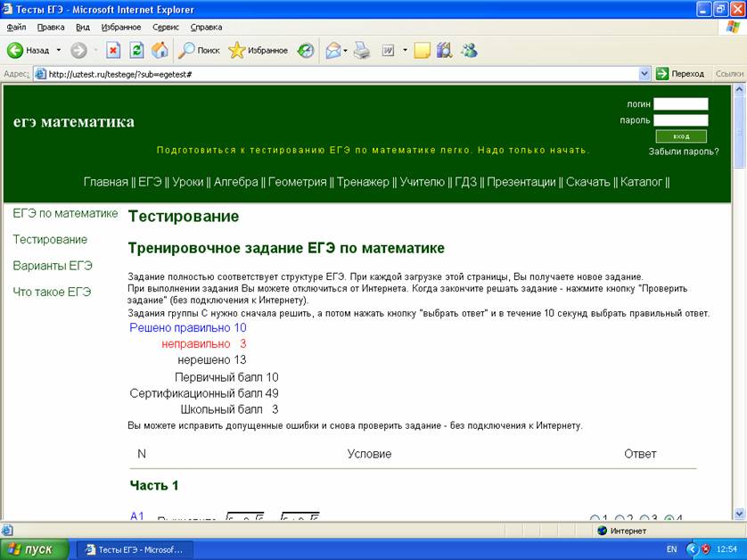The width and height of the screenshot is (747, 560).
Task: Click the Тестирование sidebar link
Action: click(x=50, y=239)
